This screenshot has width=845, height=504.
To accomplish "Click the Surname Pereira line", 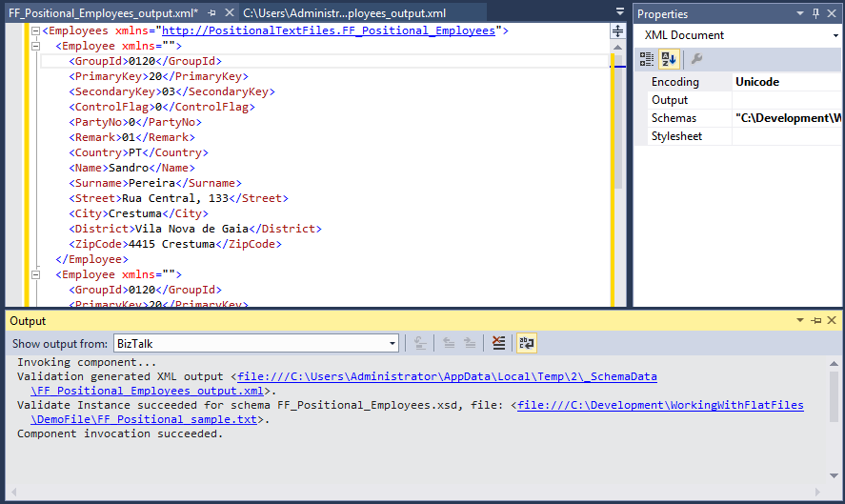I will [x=155, y=183].
